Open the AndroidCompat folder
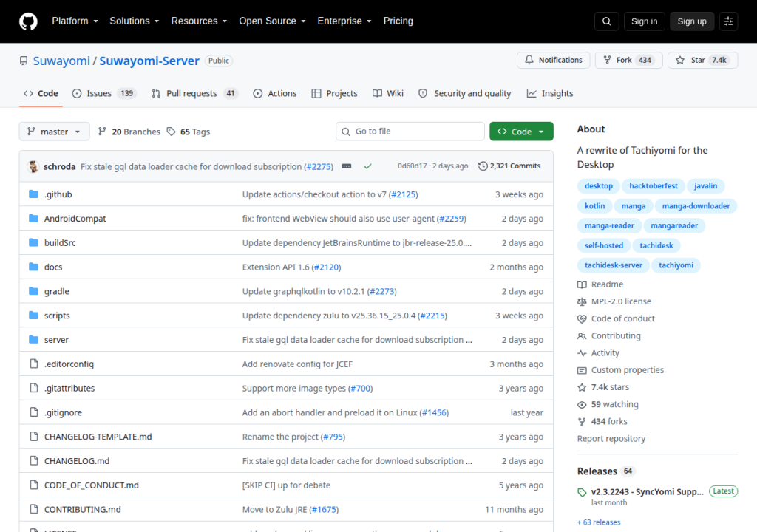This screenshot has width=757, height=532. pyautogui.click(x=75, y=218)
